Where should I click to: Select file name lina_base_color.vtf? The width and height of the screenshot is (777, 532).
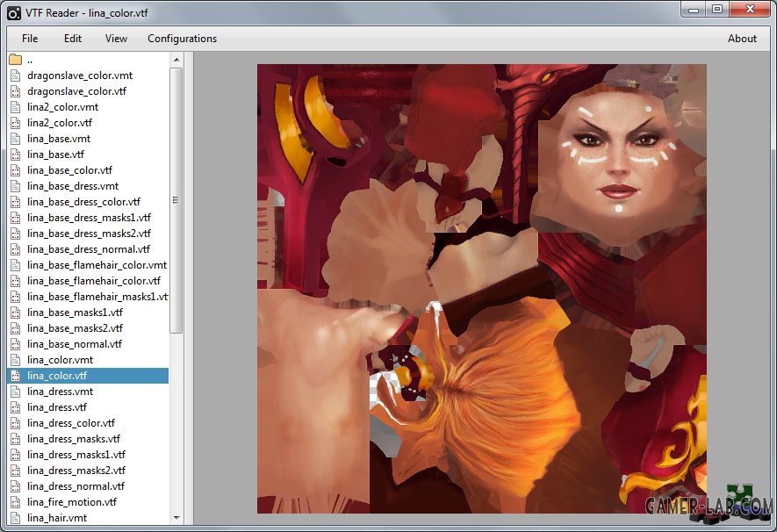click(69, 170)
